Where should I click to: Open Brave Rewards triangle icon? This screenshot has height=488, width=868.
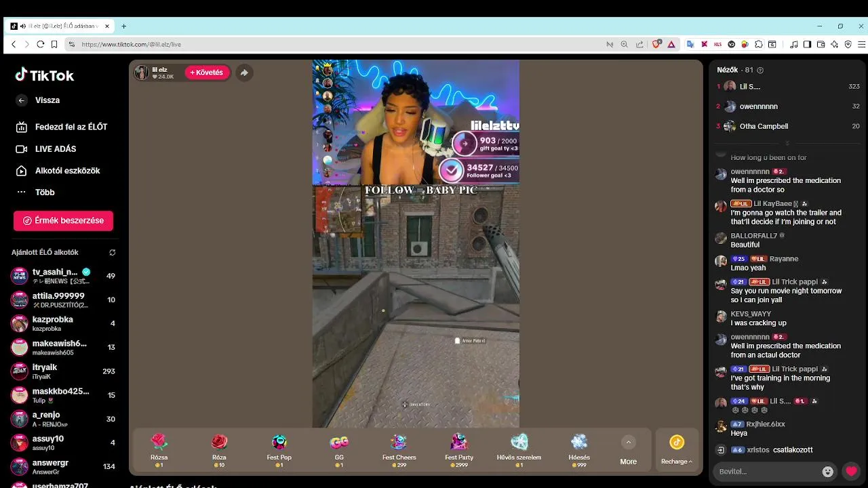(x=671, y=44)
